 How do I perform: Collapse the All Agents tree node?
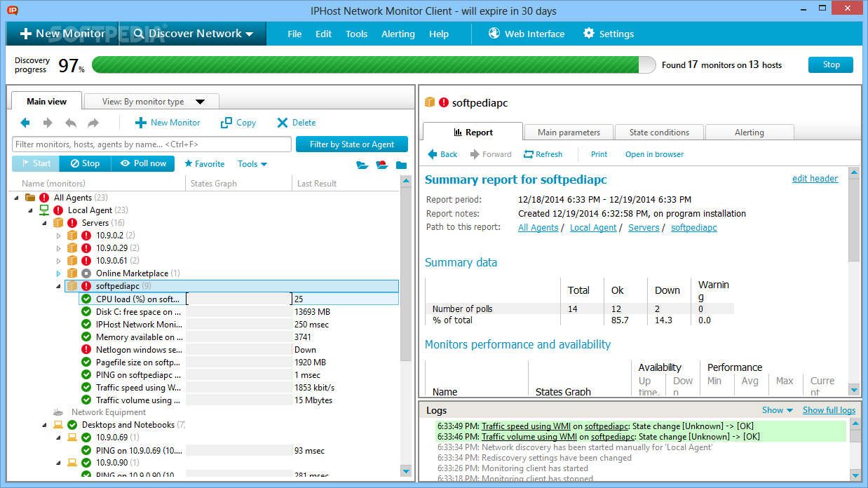point(16,198)
